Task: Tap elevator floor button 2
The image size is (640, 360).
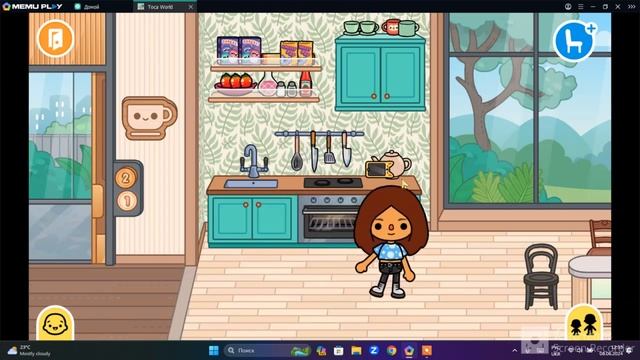Action: [x=126, y=178]
